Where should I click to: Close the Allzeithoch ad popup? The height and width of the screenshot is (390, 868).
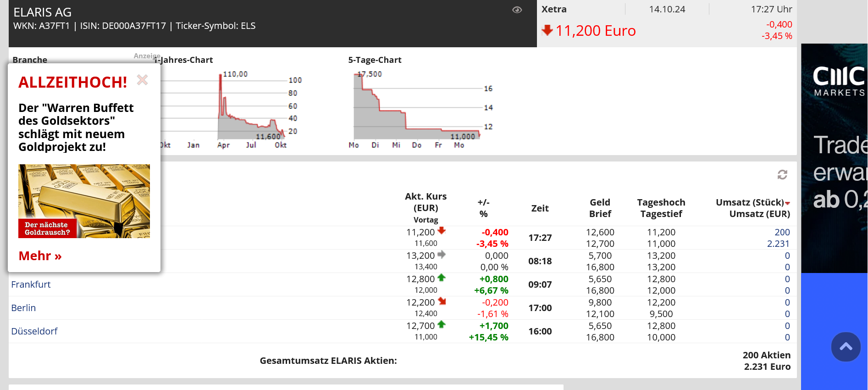click(x=143, y=80)
